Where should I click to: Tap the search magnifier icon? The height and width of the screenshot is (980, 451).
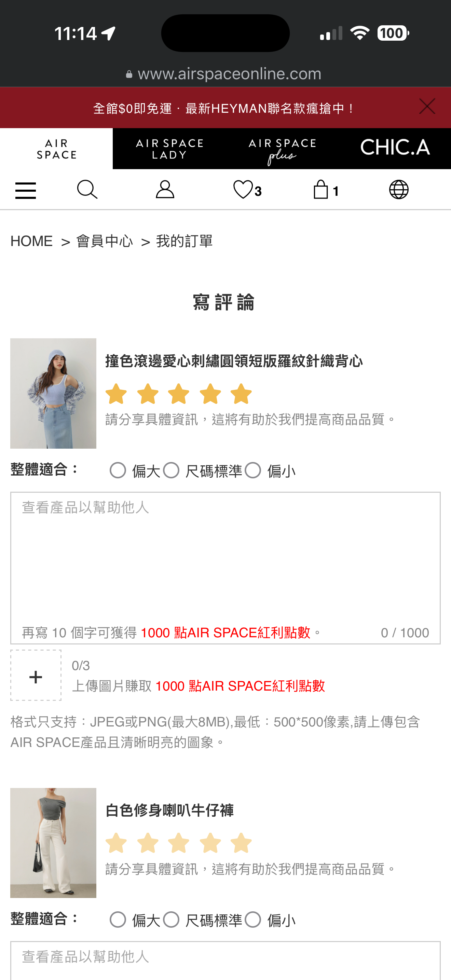87,189
